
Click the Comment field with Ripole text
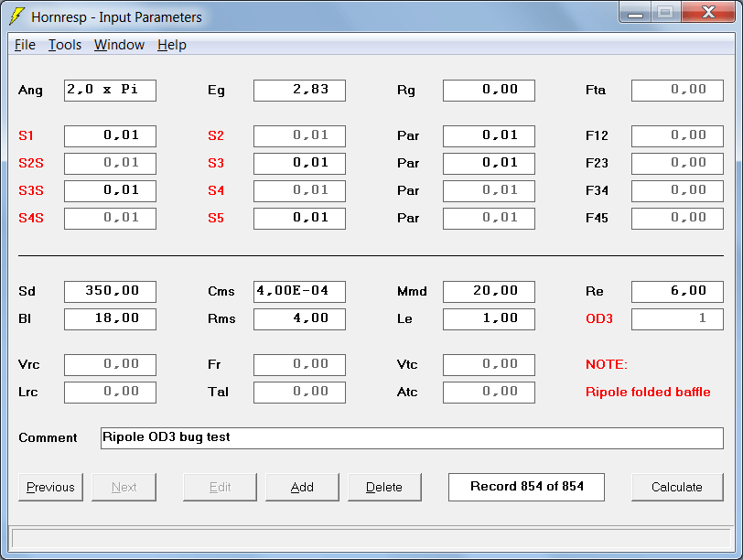click(412, 438)
